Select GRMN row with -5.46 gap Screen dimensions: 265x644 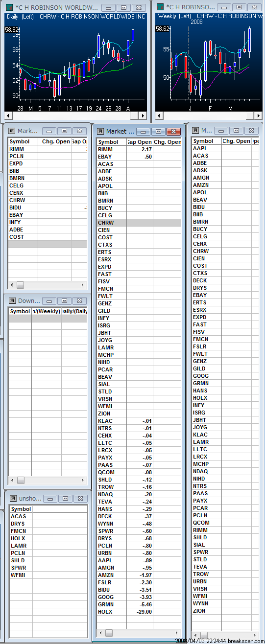coord(139,604)
